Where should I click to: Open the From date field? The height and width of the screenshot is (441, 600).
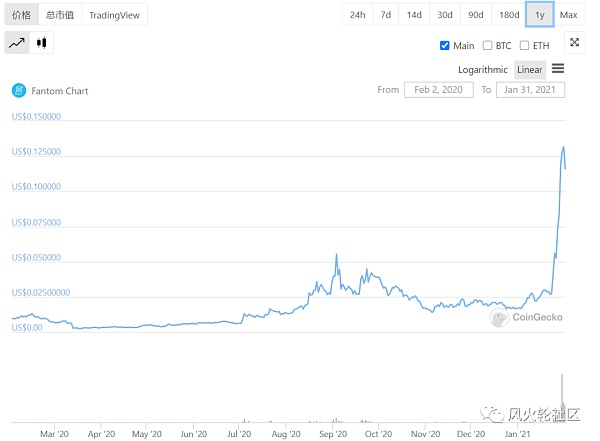point(437,90)
